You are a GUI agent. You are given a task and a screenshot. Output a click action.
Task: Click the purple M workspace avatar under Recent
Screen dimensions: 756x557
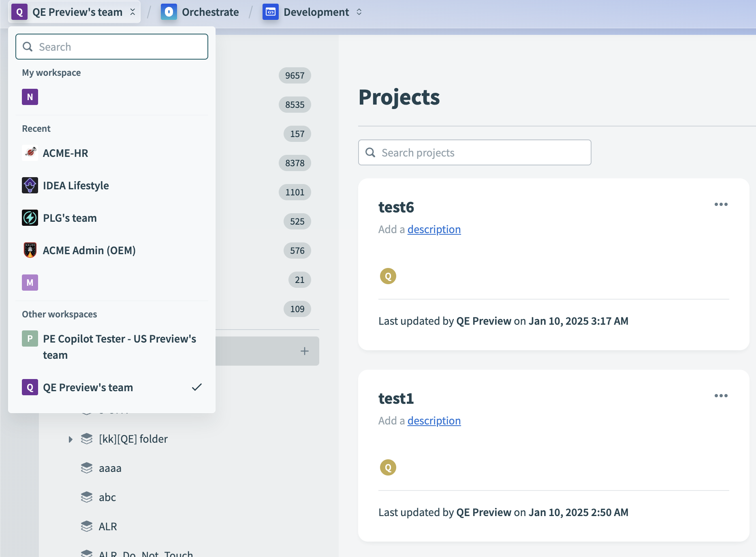[30, 282]
